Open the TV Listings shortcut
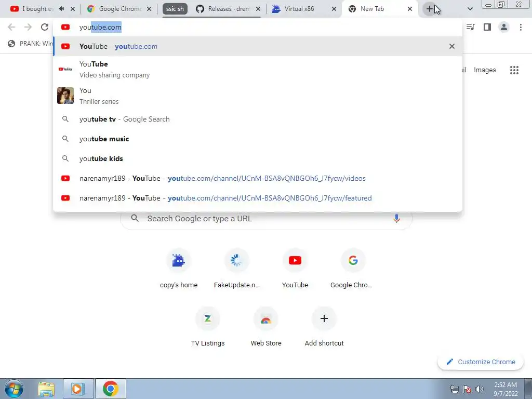Screen dimensions: 532x399 click(x=208, y=327)
